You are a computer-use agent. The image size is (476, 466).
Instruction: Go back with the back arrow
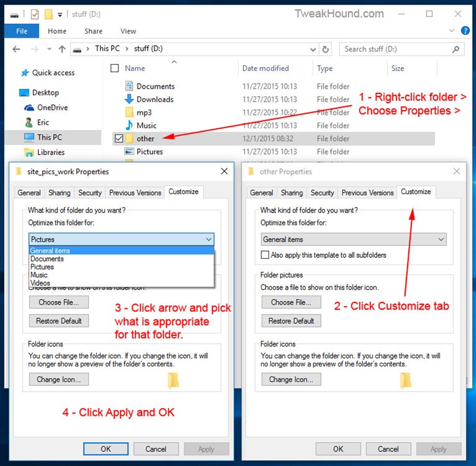[x=16, y=49]
